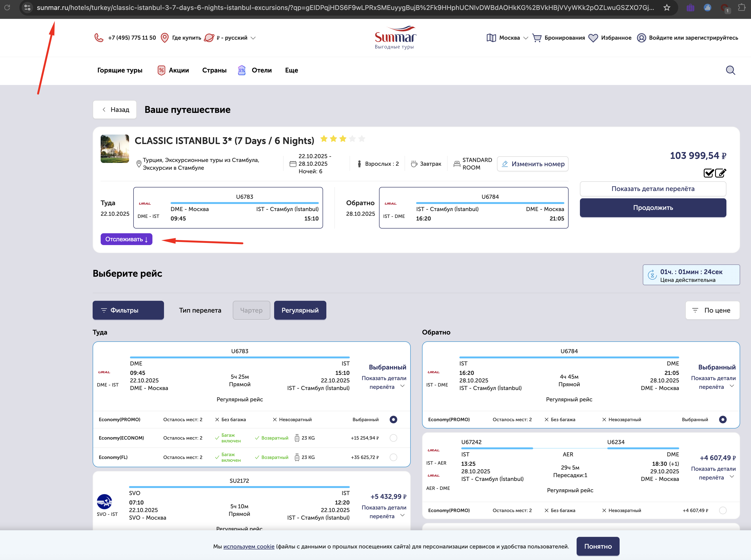Open the Bookings cart icon
Screen dimensions: 751x560
tap(537, 38)
